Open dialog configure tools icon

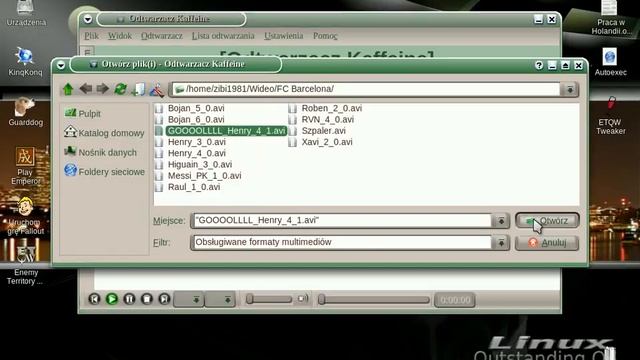coord(156,89)
